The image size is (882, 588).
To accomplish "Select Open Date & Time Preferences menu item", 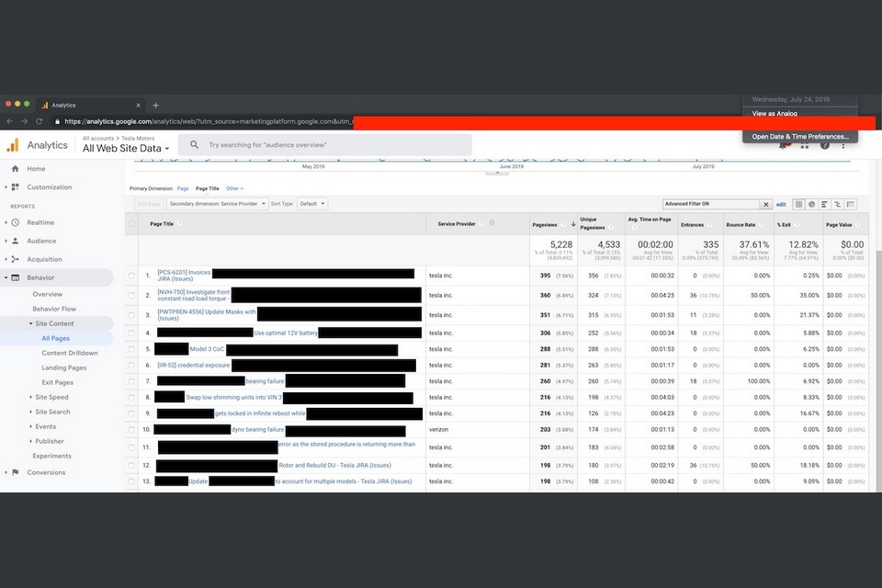I will click(800, 137).
